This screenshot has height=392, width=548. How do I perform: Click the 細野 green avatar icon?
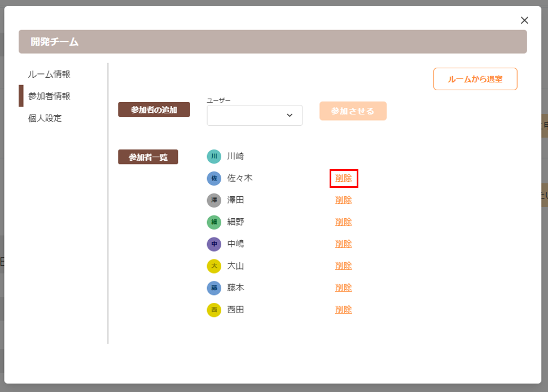(214, 222)
